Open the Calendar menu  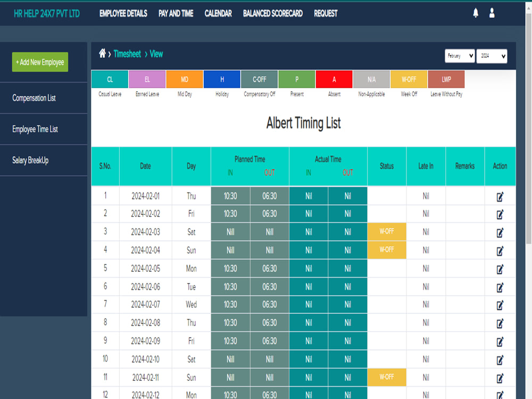click(218, 14)
